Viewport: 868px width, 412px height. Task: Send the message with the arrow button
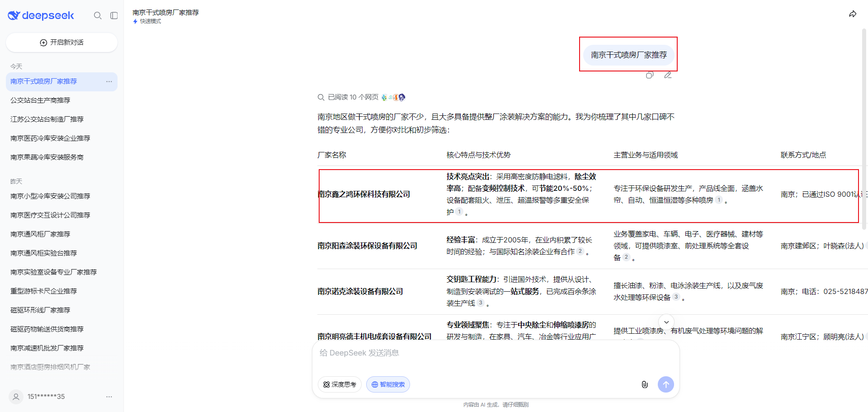(665, 384)
